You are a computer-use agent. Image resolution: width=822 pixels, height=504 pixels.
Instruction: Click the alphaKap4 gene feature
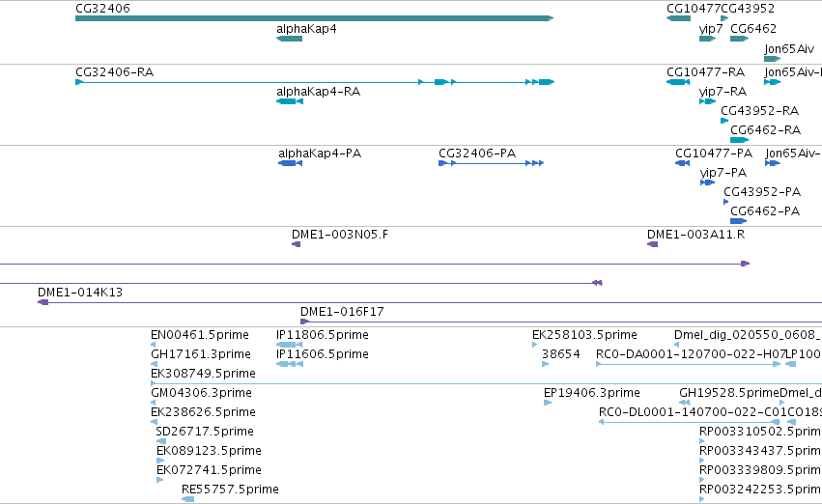tap(290, 39)
